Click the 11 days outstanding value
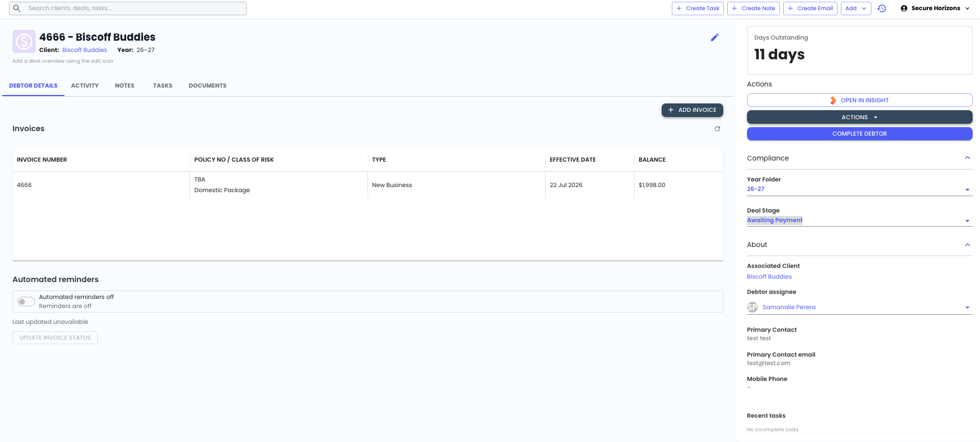980x442 pixels. 779,55
